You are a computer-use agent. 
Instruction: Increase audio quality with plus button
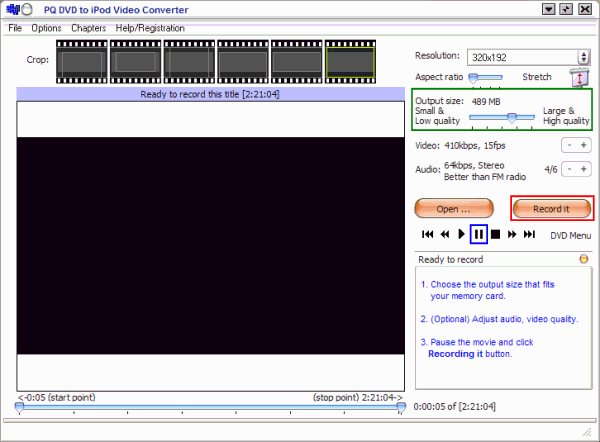coord(584,169)
